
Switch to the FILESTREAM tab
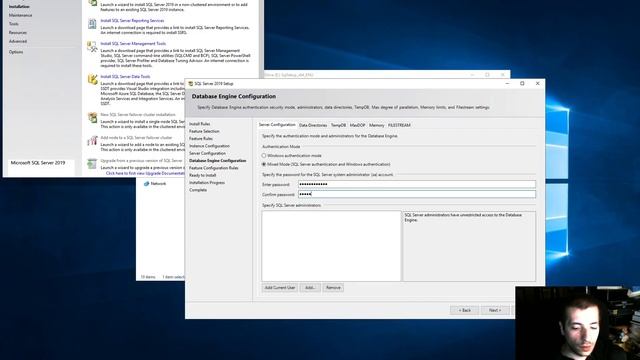tap(399, 125)
